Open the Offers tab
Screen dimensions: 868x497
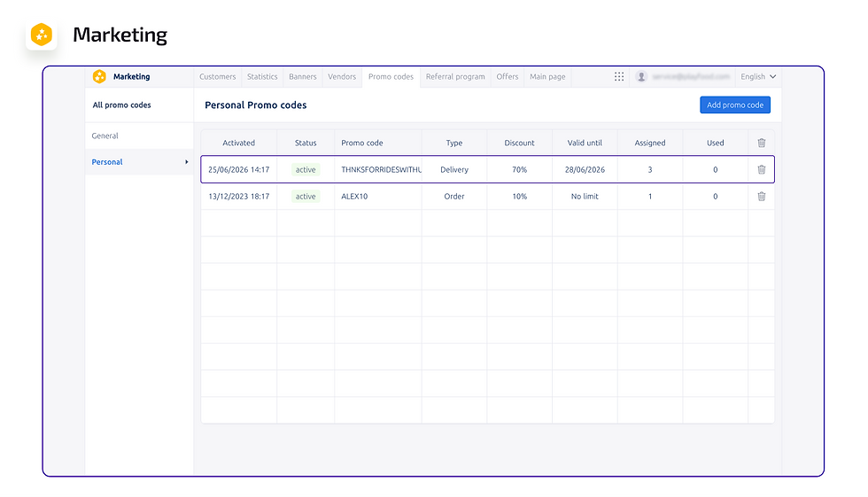coord(507,76)
